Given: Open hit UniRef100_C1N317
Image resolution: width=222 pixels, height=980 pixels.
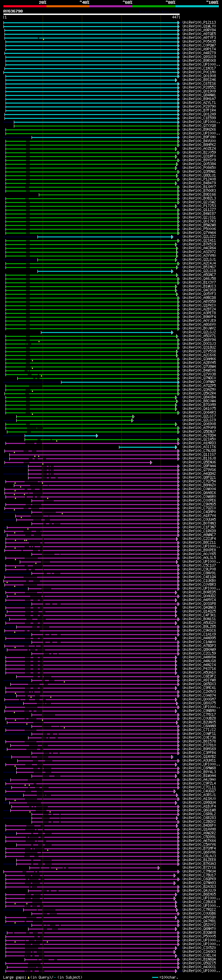Looking at the screenshot, I should [x=199, y=68].
